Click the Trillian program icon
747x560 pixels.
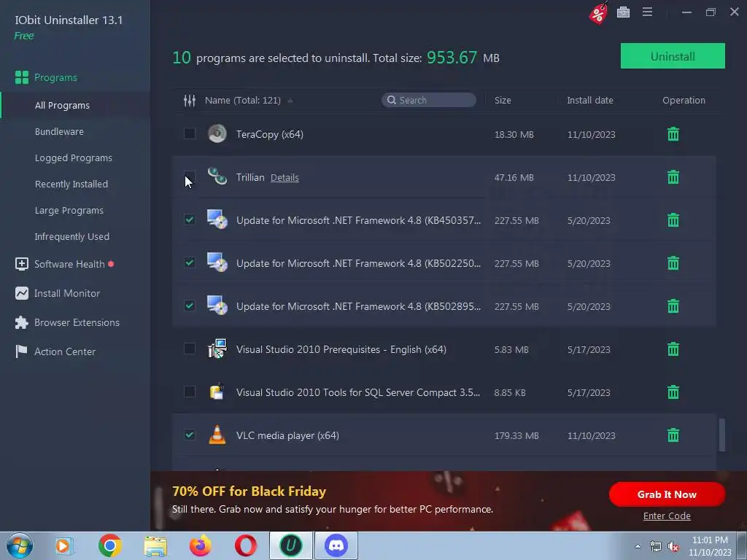coord(217,176)
